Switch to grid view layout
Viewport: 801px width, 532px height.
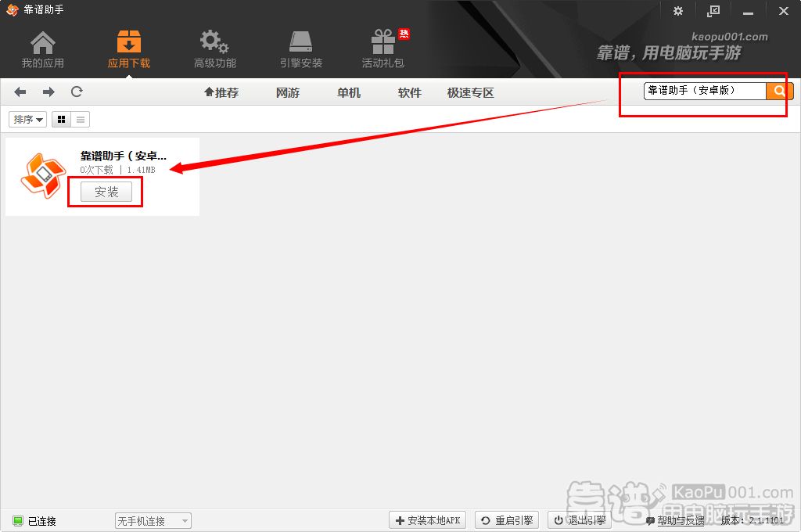[x=61, y=120]
